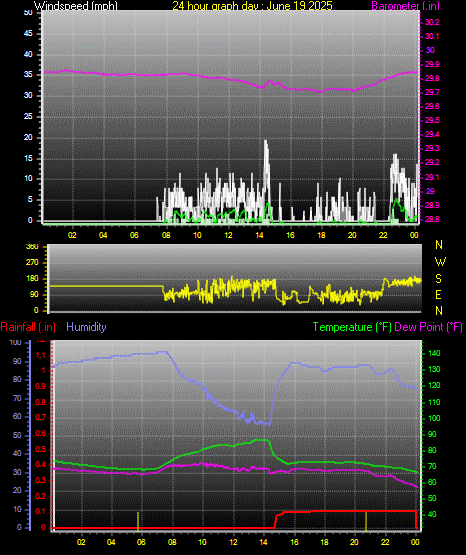
Task: Click the yellow marker line near hour 06 on rainfall chart
Action: tap(138, 521)
